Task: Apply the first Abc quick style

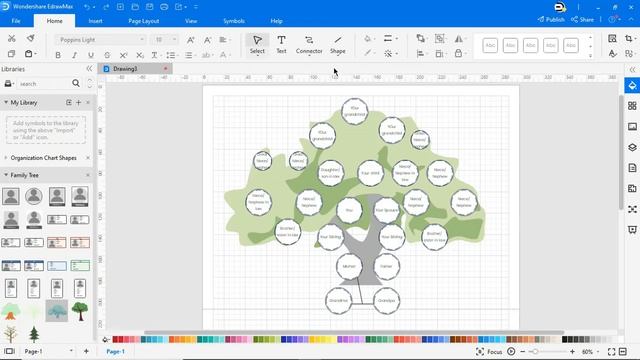Action: [x=490, y=45]
